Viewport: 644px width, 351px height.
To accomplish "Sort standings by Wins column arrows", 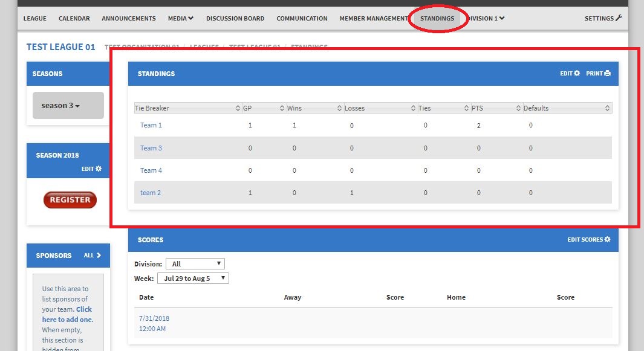I will pos(339,108).
